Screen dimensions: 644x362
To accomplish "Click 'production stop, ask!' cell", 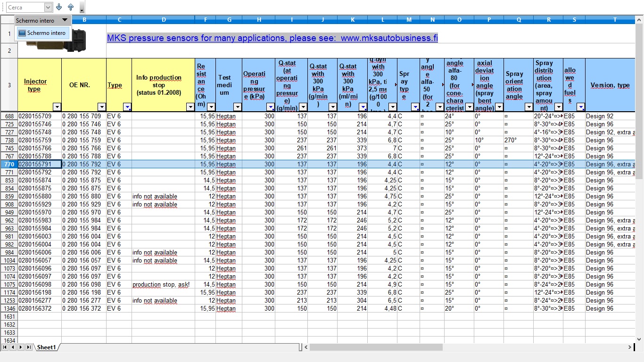I will [x=163, y=284].
